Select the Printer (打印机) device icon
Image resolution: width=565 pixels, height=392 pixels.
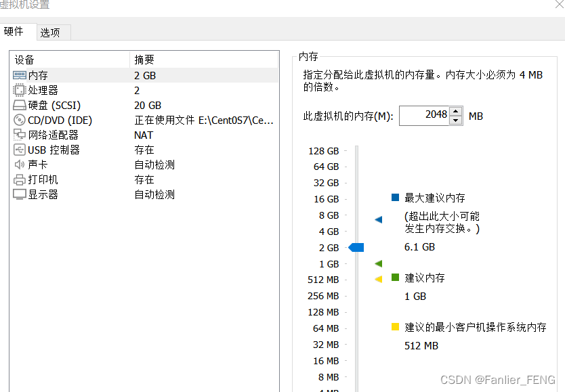(x=20, y=179)
